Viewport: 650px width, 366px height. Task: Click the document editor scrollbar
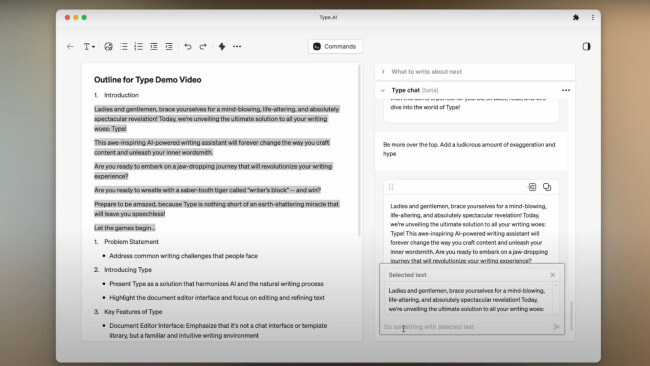pos(359,151)
